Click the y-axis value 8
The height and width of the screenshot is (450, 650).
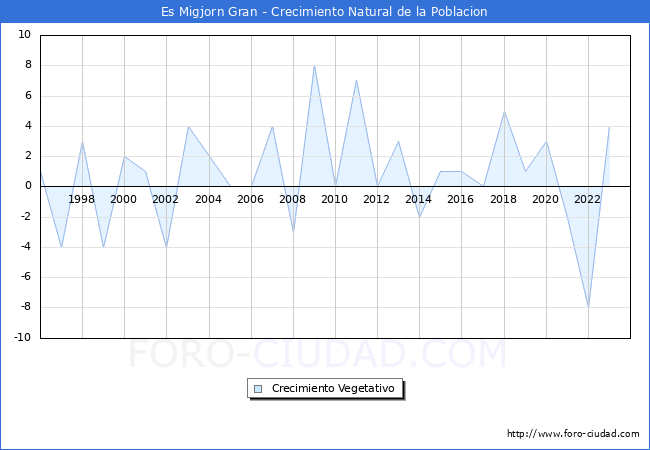28,65
